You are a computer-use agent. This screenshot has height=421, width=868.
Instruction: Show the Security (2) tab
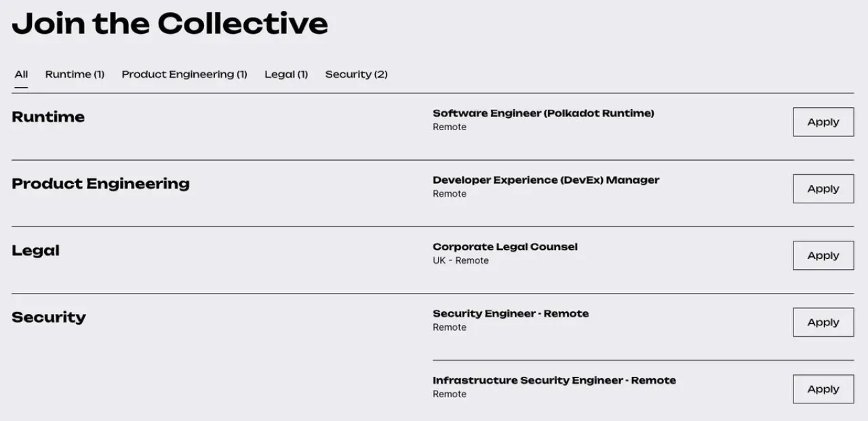point(356,75)
